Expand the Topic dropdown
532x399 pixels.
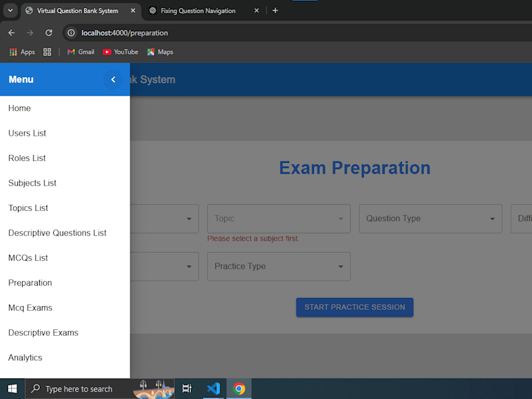click(279, 219)
